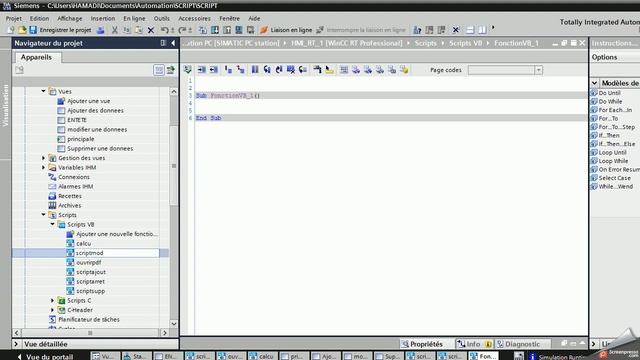Select Ajouter une nouvelle fonction item

[x=116, y=234]
